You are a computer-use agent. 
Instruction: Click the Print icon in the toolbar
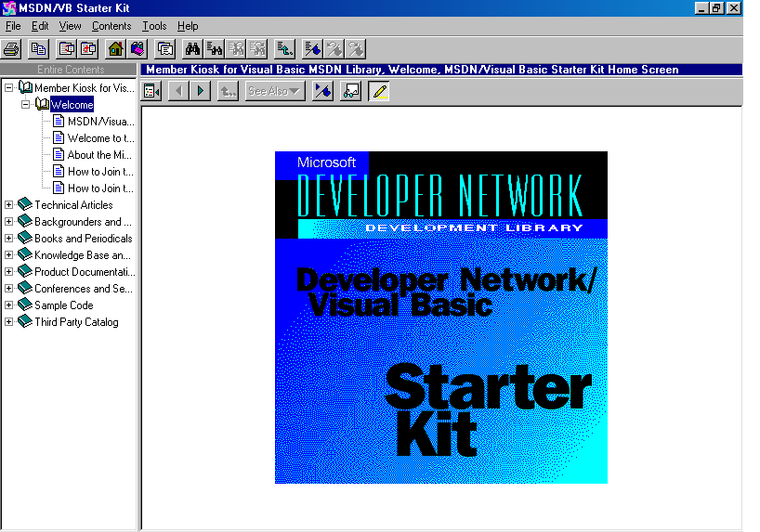(x=11, y=49)
